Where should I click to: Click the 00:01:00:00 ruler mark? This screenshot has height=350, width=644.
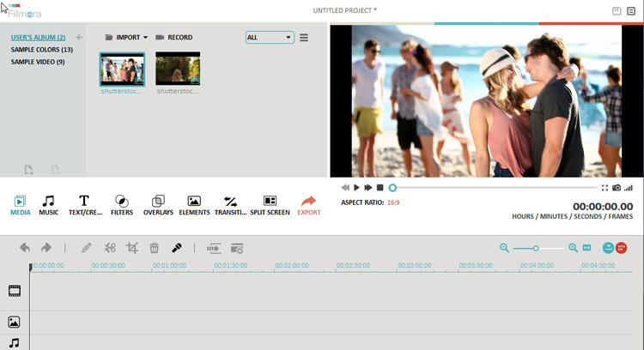[x=169, y=265]
